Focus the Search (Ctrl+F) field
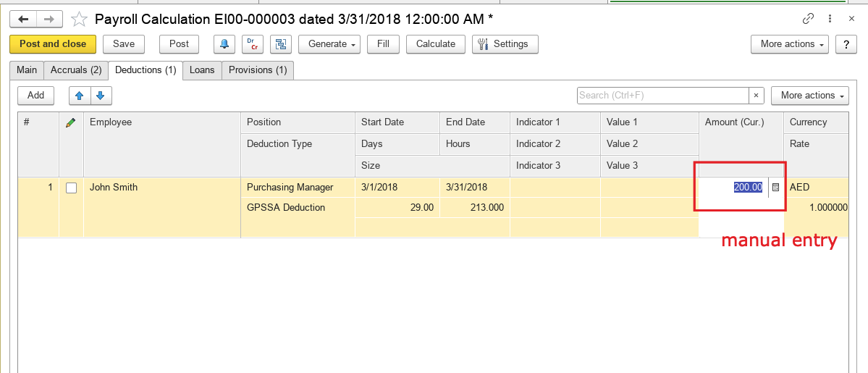This screenshot has width=868, height=373. point(662,96)
